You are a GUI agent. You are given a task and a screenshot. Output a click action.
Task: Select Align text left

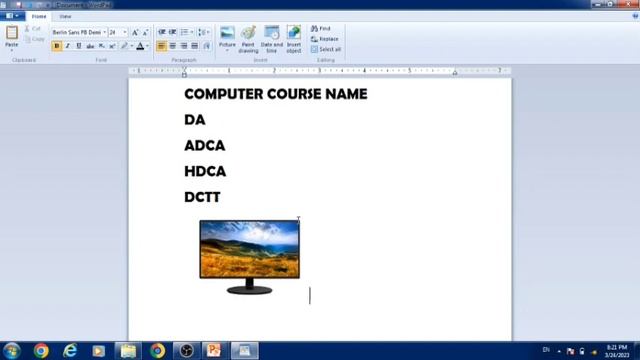coord(162,46)
